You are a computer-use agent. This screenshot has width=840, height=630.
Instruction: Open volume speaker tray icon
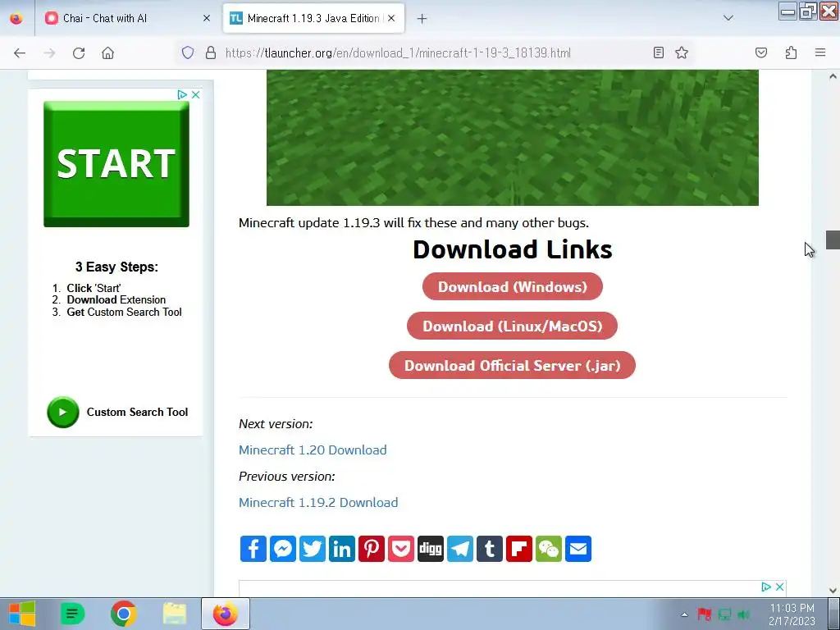coord(743,614)
